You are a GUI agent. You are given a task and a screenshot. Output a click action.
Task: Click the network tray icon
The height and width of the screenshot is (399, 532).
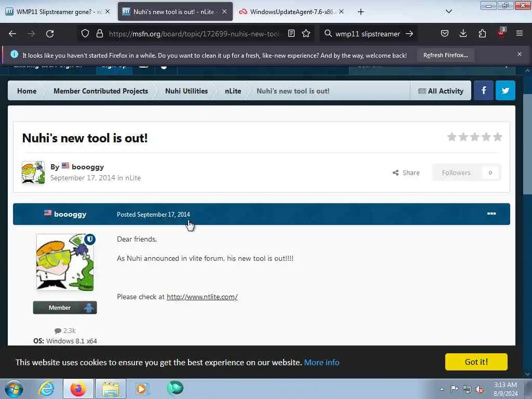[467, 389]
